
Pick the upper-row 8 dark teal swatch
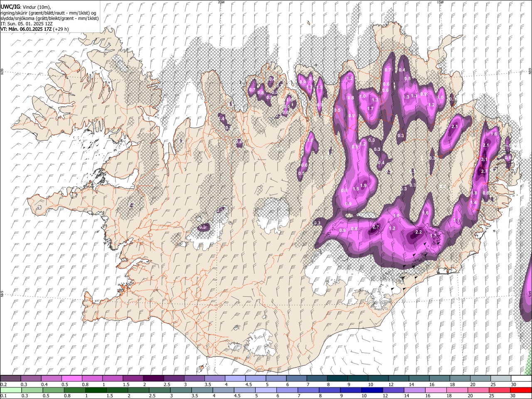click(337, 379)
